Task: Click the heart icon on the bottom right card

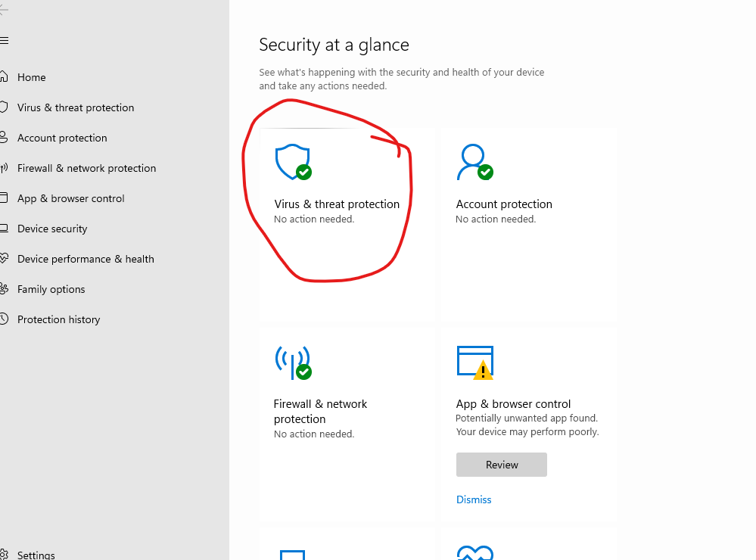Action: (475, 552)
